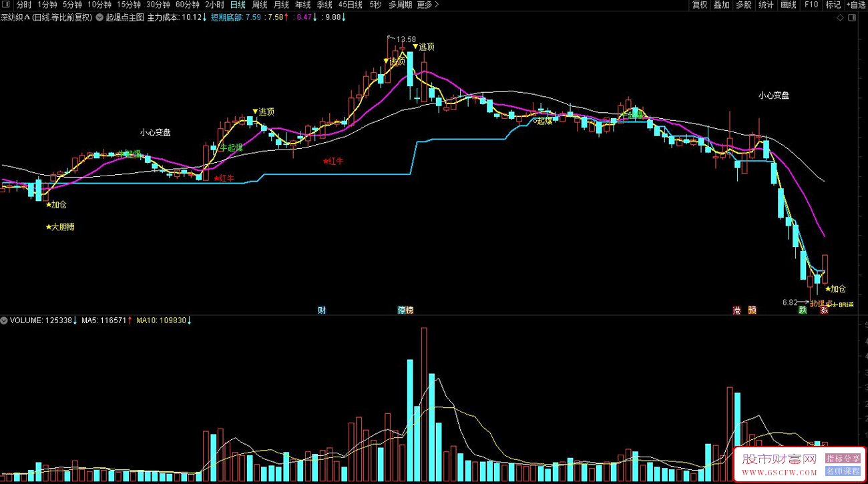Click the 6.82 low price label

790,302
